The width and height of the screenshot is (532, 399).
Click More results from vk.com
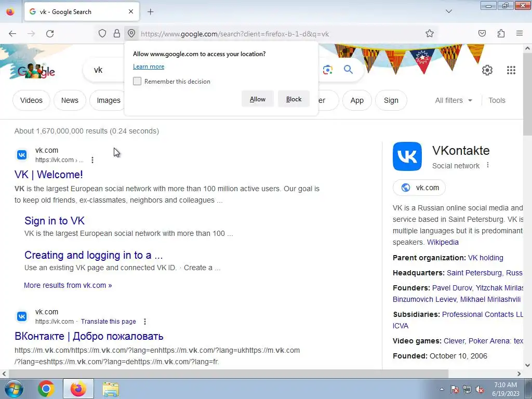point(68,285)
